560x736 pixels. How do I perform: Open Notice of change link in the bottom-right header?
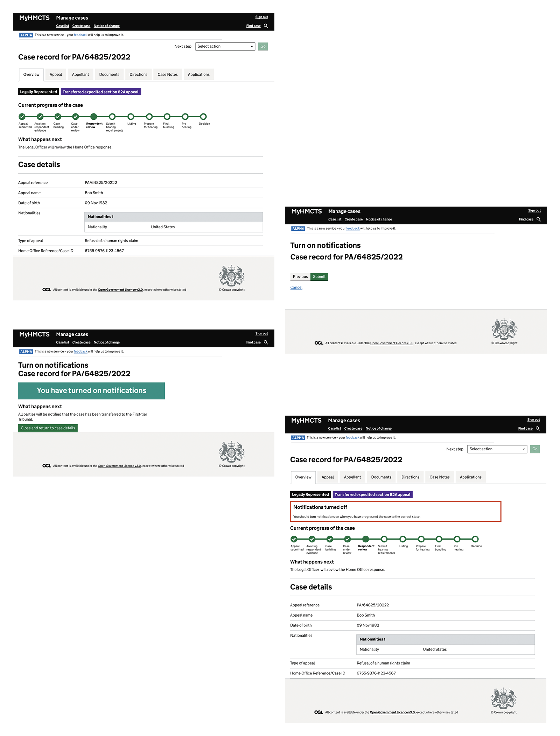tap(378, 429)
